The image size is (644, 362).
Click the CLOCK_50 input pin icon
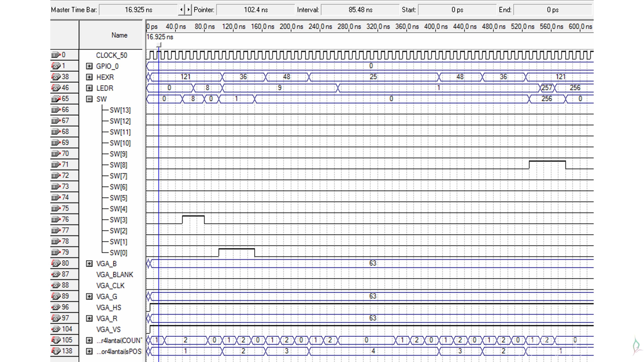point(56,55)
